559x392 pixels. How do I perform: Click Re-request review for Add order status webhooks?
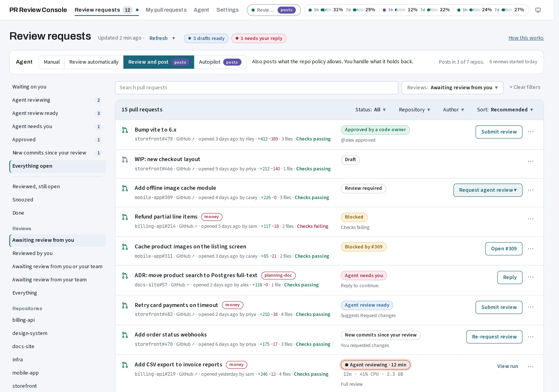[494, 337]
